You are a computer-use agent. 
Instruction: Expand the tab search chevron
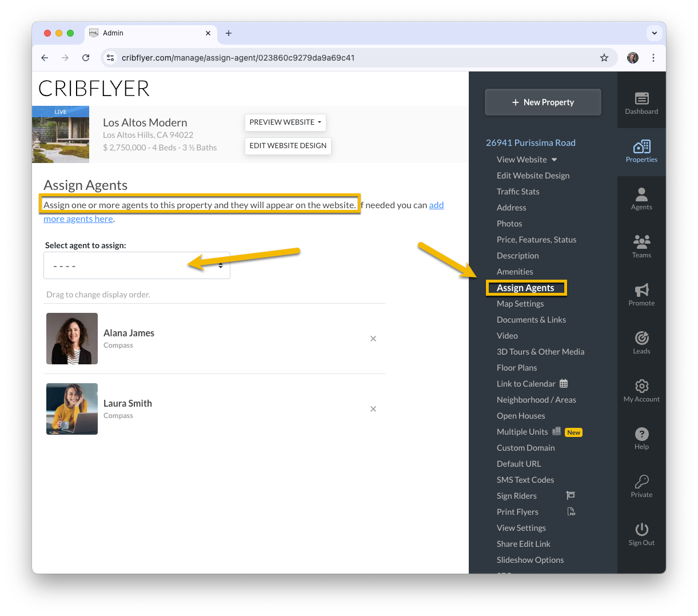655,33
